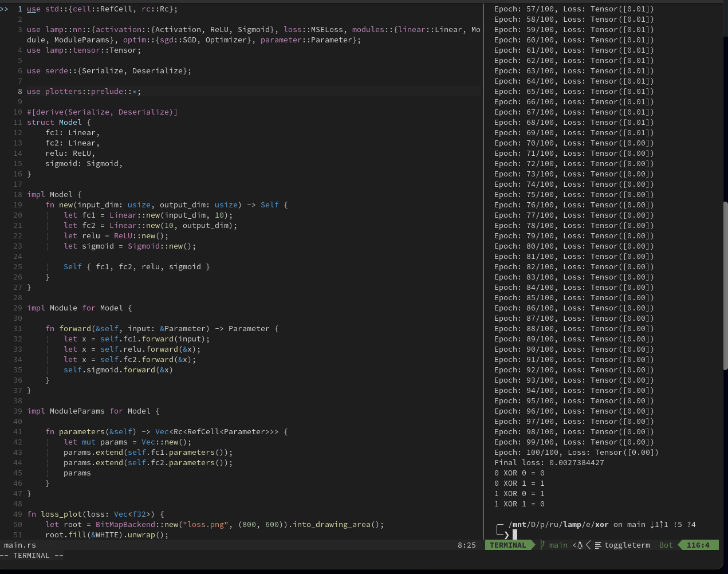Click the 'Epoch: 57/100' output line
Screen dimensions: 728x574
(x=574, y=9)
